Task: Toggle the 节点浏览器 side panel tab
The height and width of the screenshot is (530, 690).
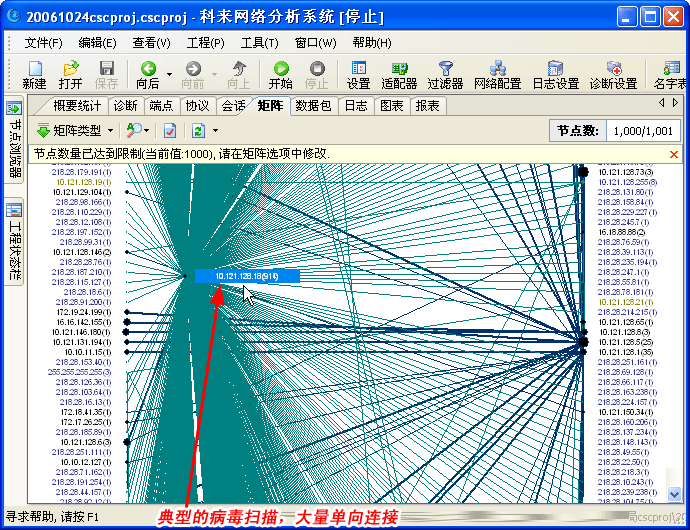Action: pos(14,145)
